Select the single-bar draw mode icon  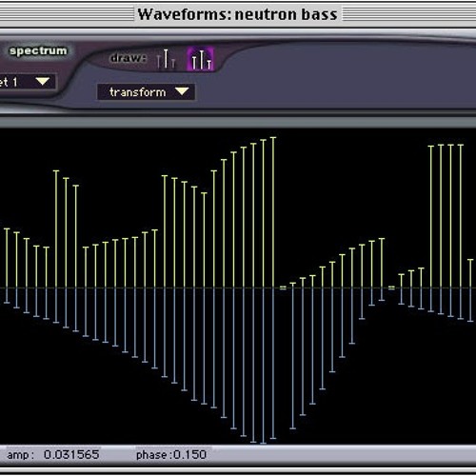coord(166,59)
